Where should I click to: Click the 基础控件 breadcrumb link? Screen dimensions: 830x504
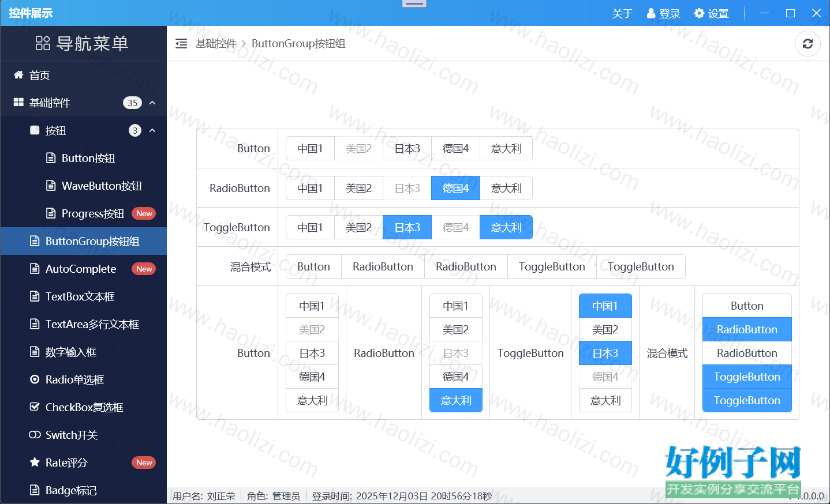(x=216, y=43)
